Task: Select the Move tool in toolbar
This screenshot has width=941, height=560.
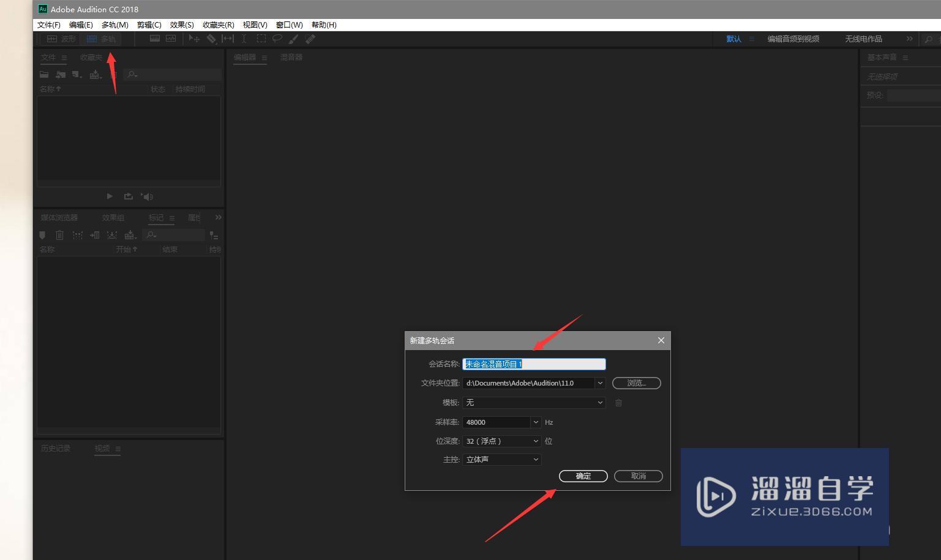Action: click(x=194, y=39)
